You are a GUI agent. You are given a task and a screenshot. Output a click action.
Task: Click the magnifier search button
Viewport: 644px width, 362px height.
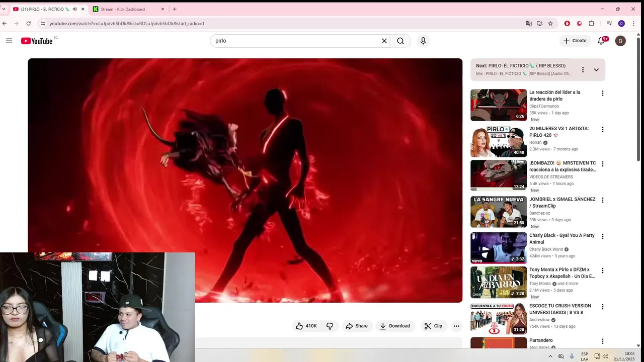click(x=400, y=41)
